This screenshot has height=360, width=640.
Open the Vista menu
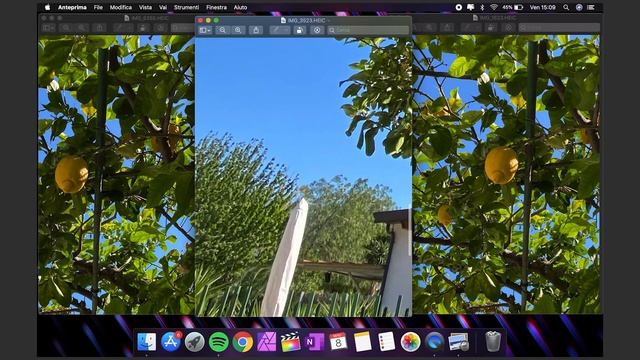click(145, 7)
